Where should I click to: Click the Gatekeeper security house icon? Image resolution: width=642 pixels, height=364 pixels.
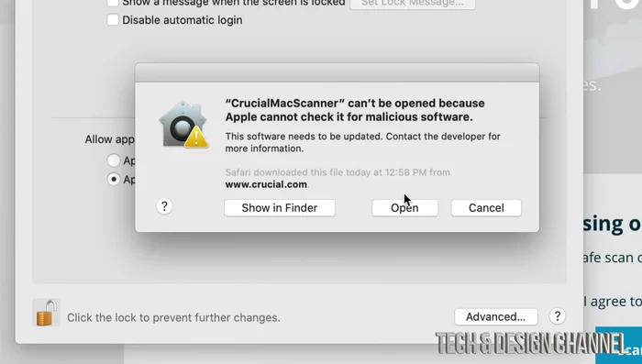coord(183,124)
